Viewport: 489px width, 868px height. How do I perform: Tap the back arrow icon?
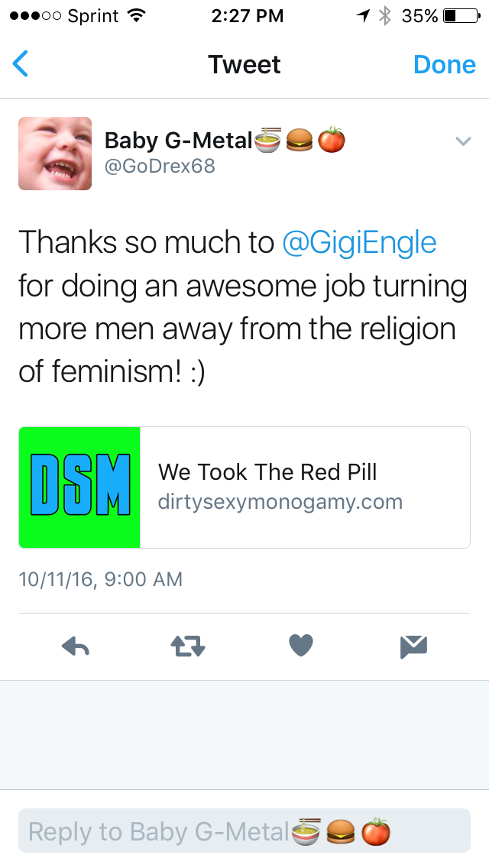20,63
